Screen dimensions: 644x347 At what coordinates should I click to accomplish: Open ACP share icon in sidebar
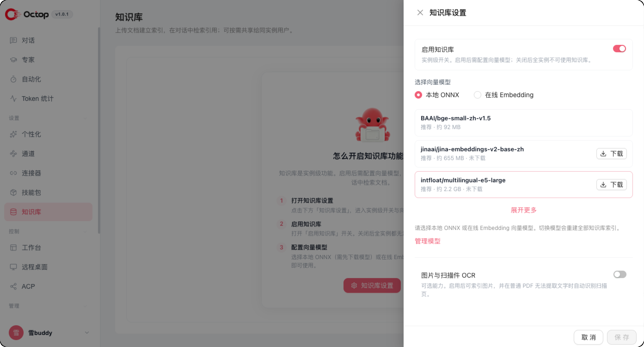click(13, 286)
